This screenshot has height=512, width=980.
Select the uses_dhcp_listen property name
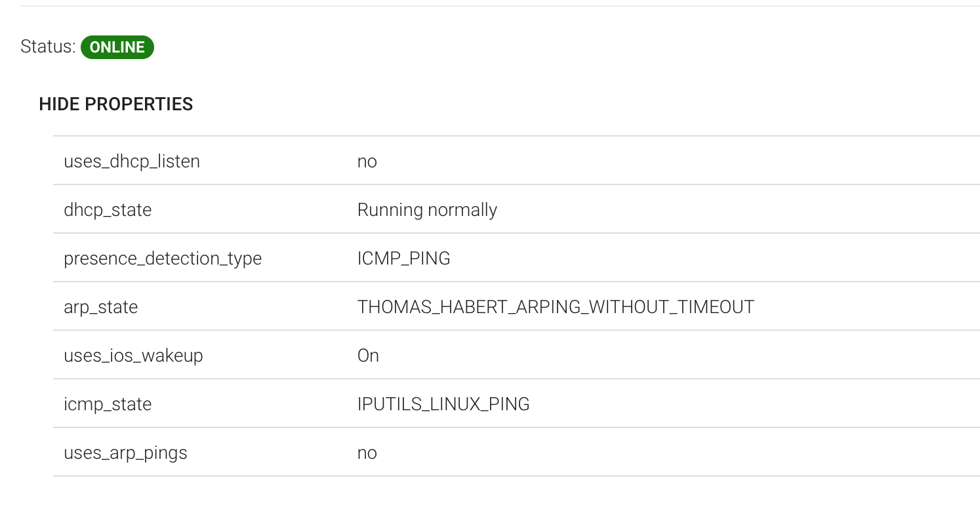tap(132, 161)
